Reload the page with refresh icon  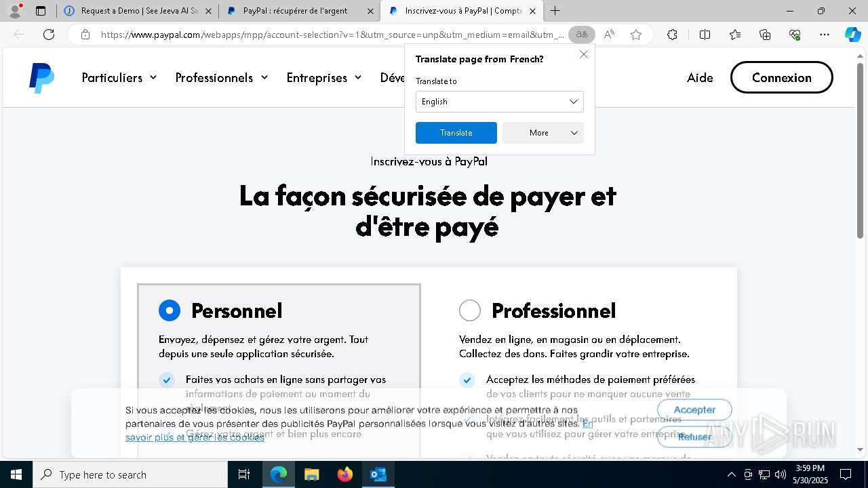(x=49, y=35)
